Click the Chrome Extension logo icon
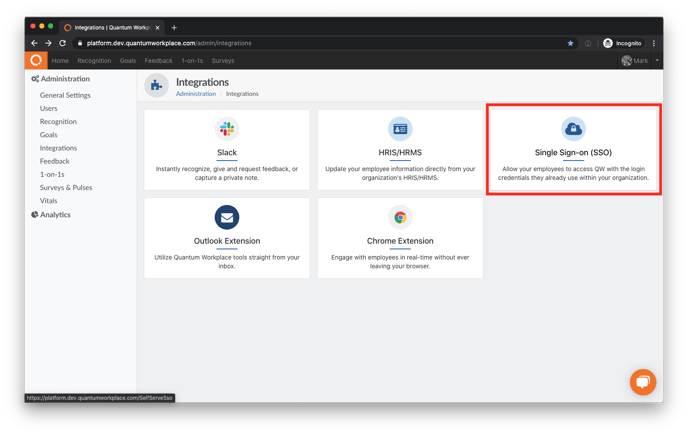 click(x=400, y=217)
